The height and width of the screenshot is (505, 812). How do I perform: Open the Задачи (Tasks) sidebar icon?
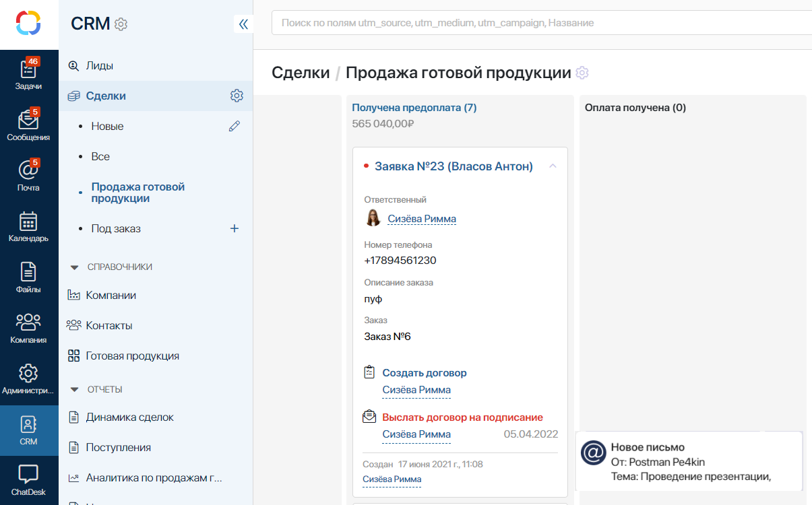coord(28,74)
